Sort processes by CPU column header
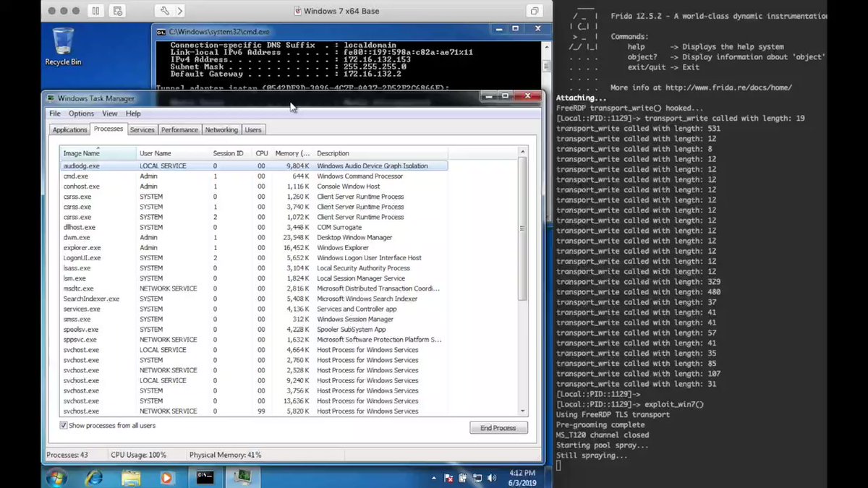 262,153
